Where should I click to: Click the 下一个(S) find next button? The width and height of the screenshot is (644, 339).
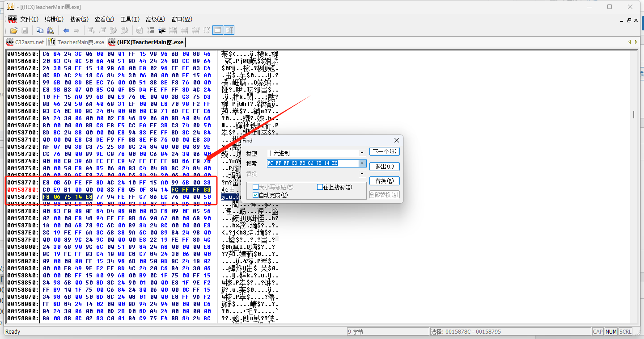[x=384, y=151]
